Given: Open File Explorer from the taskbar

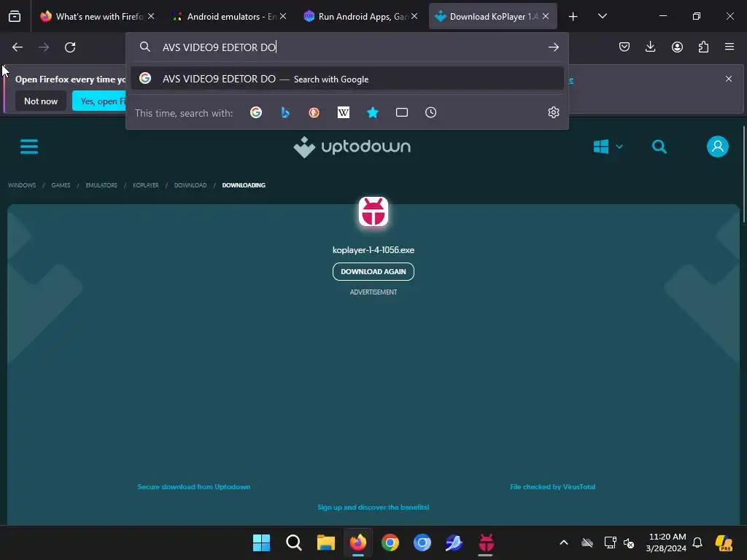Looking at the screenshot, I should tap(326, 542).
